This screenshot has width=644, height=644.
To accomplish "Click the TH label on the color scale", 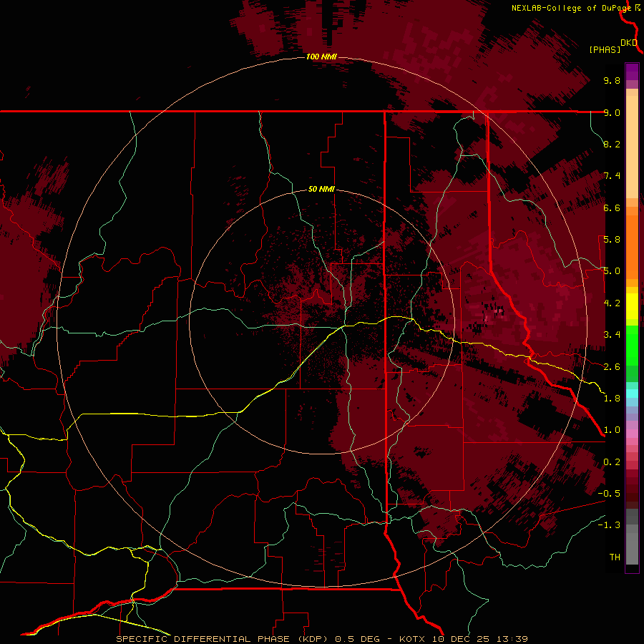I will 615,557.
